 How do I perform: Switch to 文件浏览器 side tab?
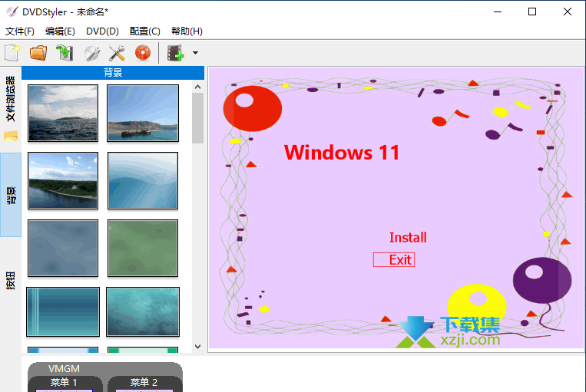(11, 108)
